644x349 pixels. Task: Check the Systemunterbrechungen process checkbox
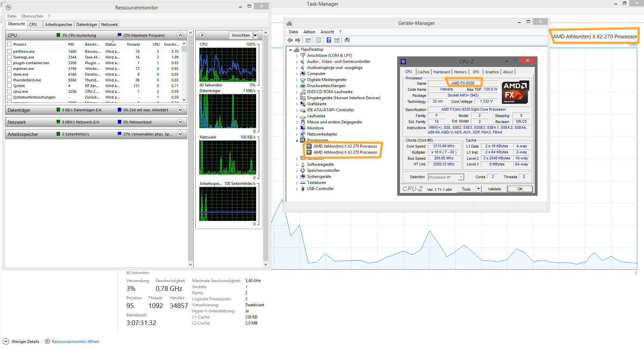coord(9,97)
